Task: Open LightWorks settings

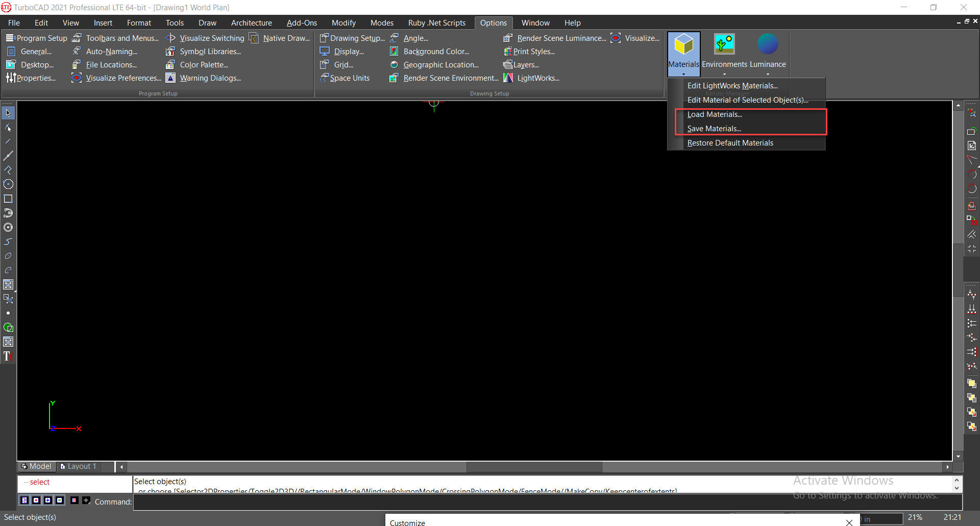Action: [531, 78]
